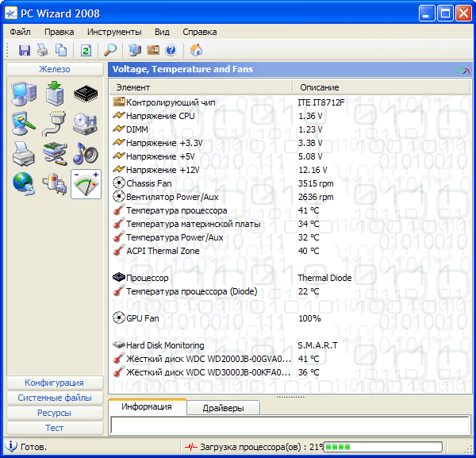The height and width of the screenshot is (458, 476).
Task: Open the Вид menu
Action: (162, 32)
